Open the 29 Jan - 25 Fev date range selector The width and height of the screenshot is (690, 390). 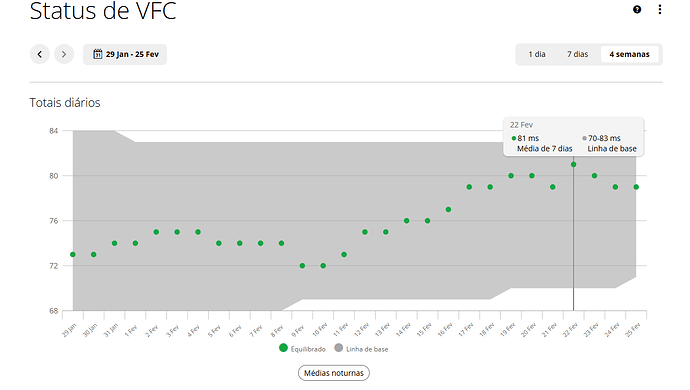(x=125, y=54)
